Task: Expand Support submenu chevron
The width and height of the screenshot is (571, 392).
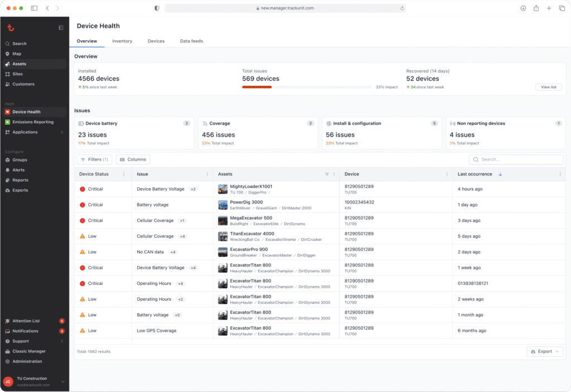Action: [62, 341]
